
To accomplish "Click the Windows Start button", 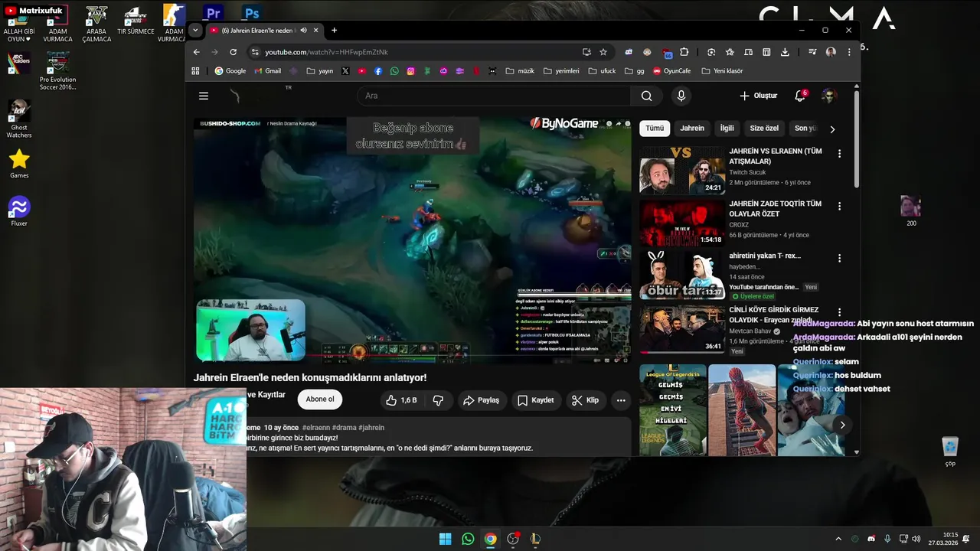I will (x=445, y=539).
